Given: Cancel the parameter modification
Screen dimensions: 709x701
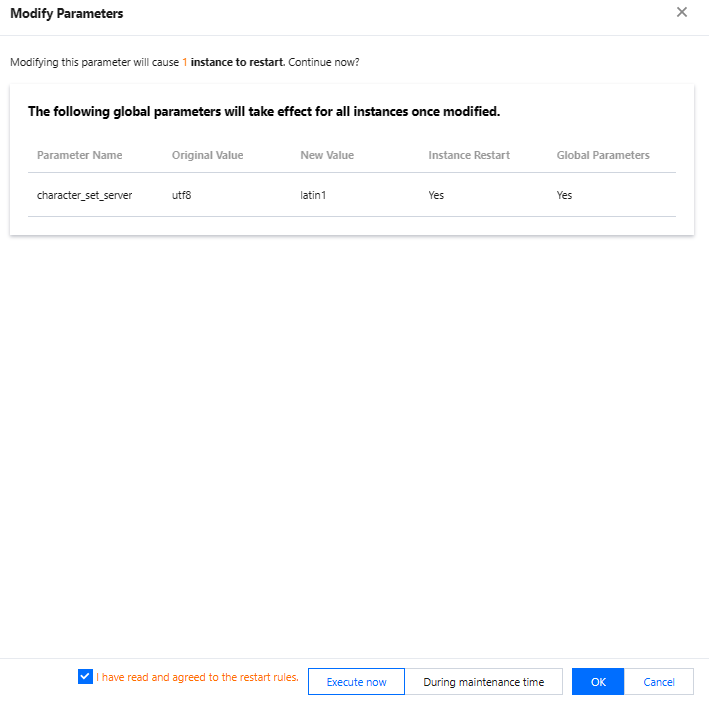Looking at the screenshot, I should pyautogui.click(x=659, y=682).
